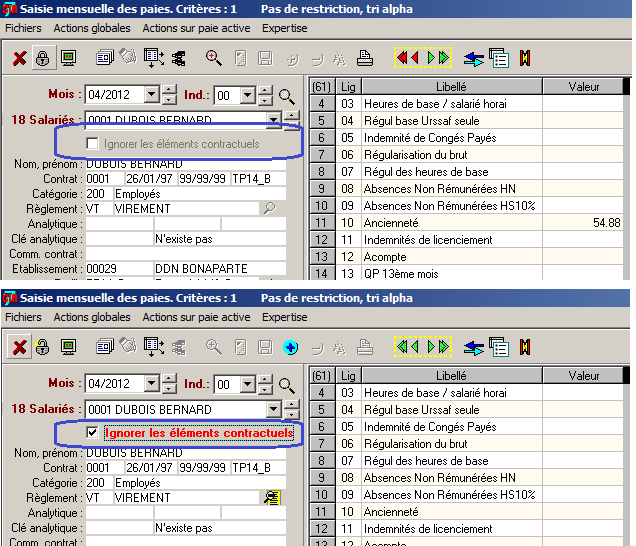
Task: Click the red X close icon in bottom window toolbar
Action: coord(19,348)
